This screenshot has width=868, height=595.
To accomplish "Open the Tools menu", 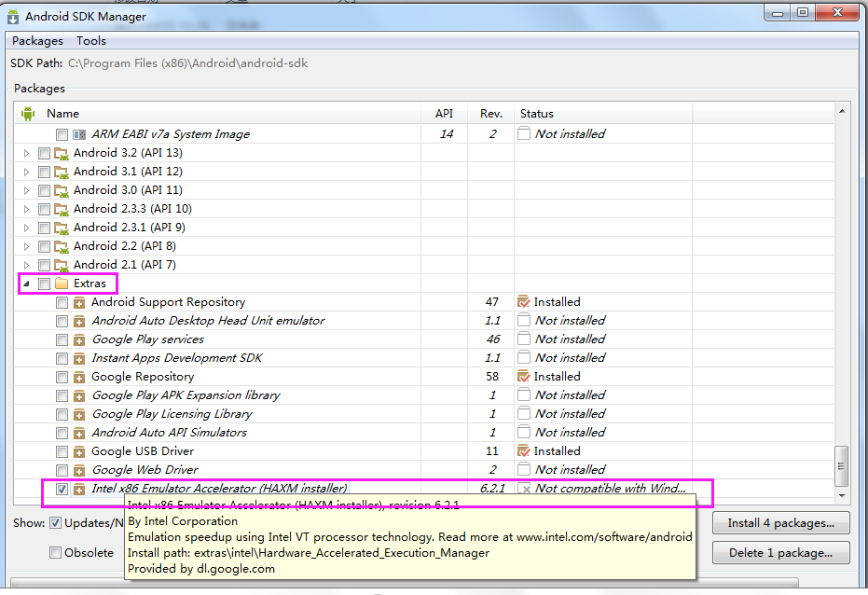I will tap(91, 41).
